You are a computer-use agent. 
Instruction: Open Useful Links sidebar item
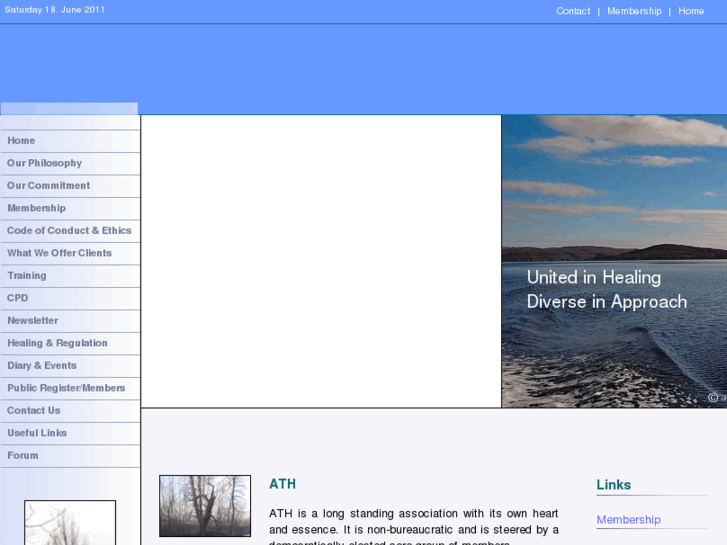70,433
